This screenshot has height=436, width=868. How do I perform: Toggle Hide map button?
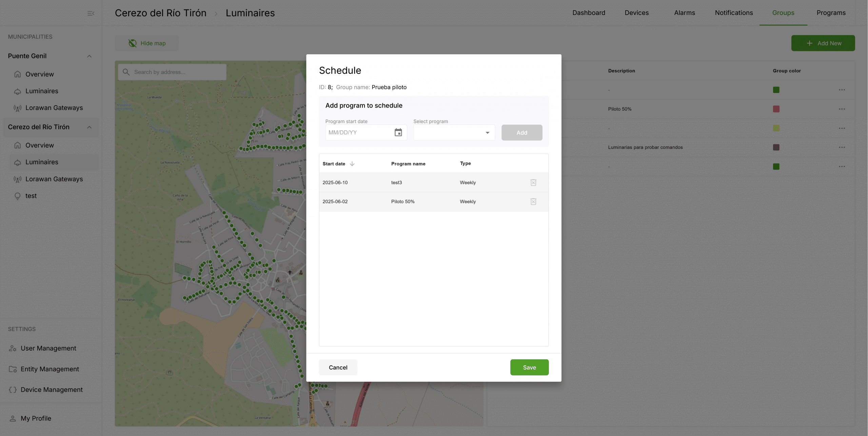(x=147, y=43)
